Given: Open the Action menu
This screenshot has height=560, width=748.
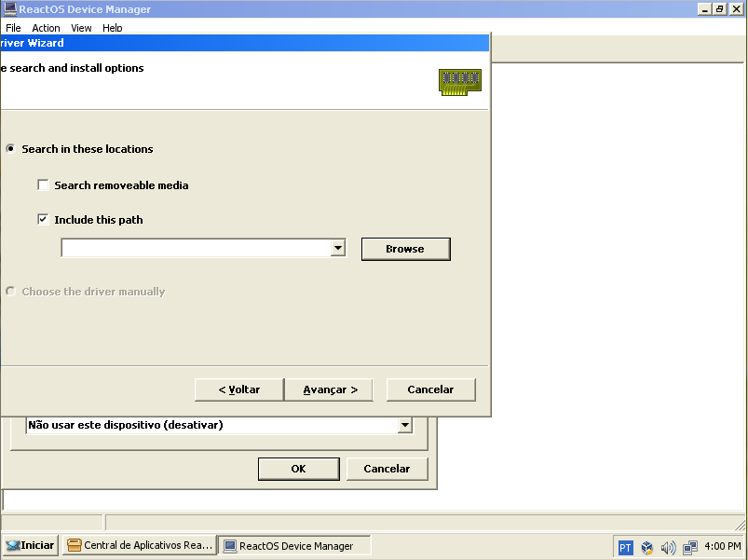Looking at the screenshot, I should pos(46,28).
